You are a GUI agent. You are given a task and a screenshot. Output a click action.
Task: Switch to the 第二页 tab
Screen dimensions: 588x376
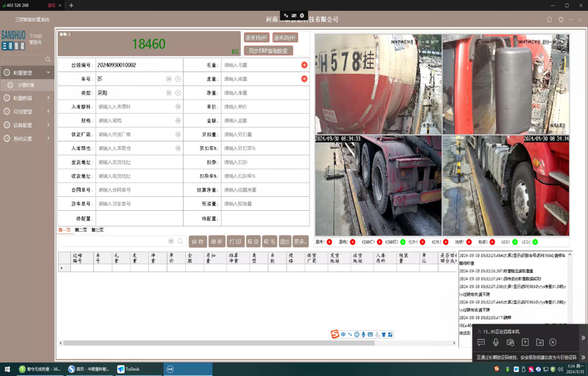tap(81, 230)
